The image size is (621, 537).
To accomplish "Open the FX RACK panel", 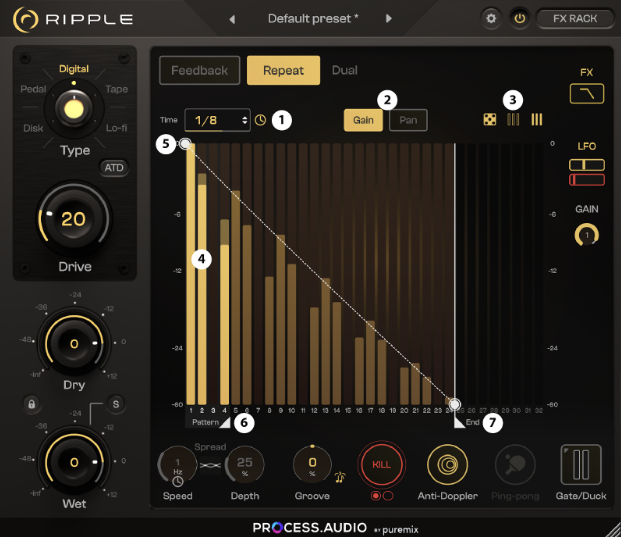I will (575, 19).
